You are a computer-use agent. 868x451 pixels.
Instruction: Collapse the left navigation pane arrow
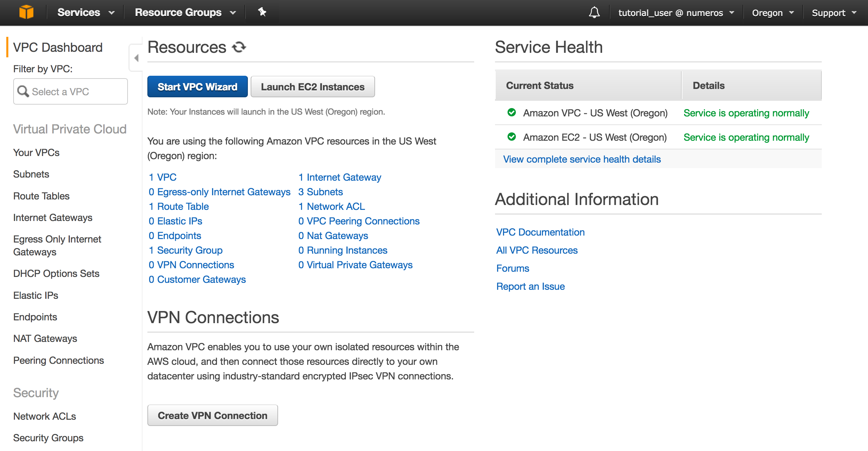[136, 58]
